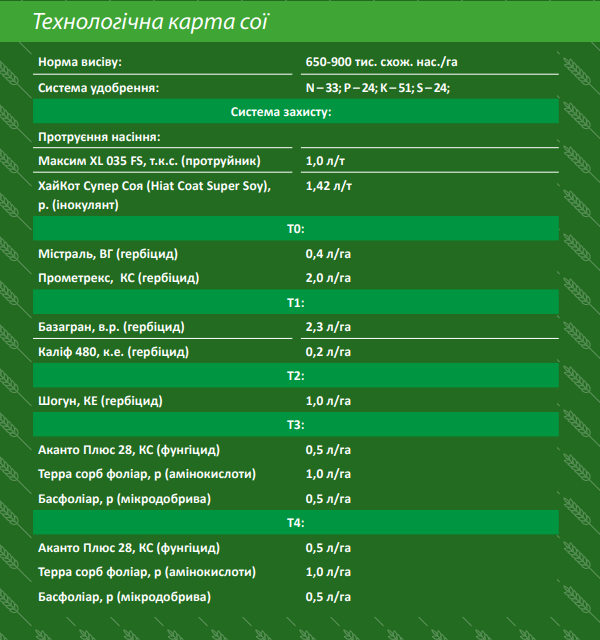Image resolution: width=600 pixels, height=640 pixels.
Task: Click the title 'Технологічна карта сої'
Action: [150, 22]
